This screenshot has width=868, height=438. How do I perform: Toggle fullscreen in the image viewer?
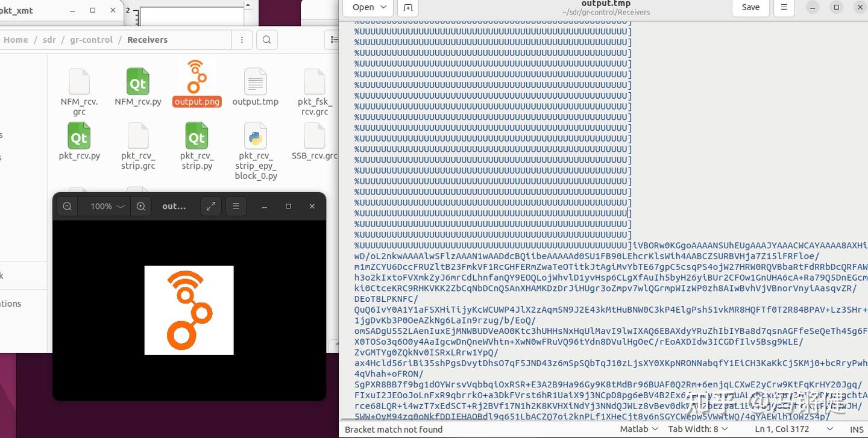pos(210,206)
